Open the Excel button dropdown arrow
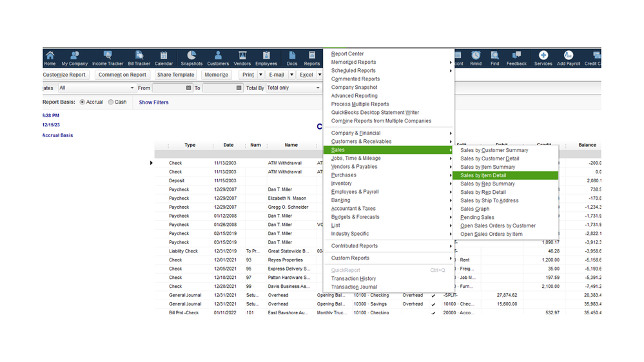 point(320,75)
